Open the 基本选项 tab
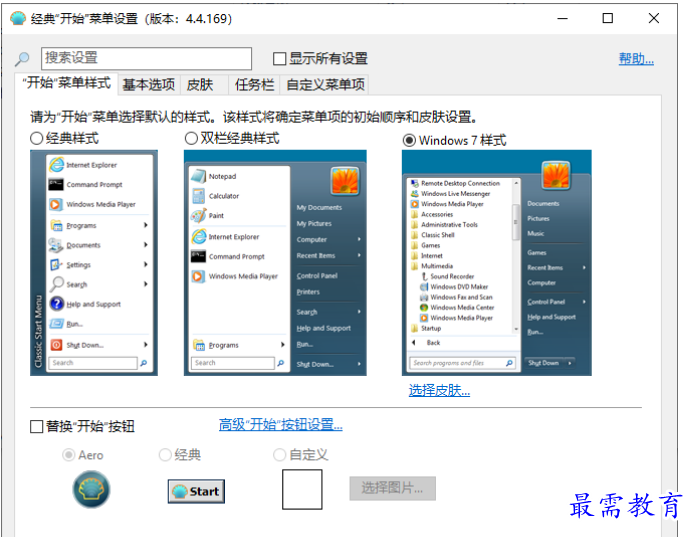This screenshot has height=537, width=691. 149,85
